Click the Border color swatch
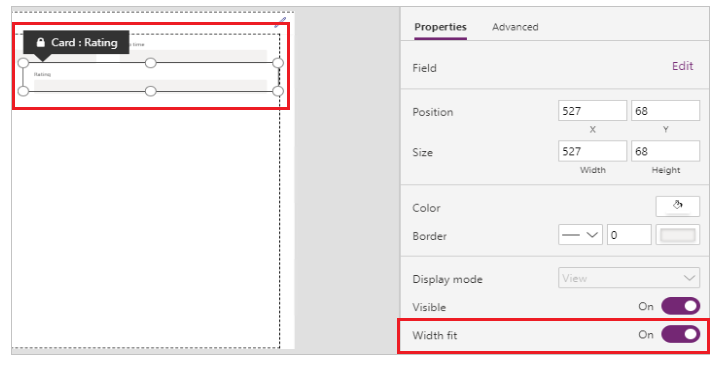This screenshot has height=367, width=721. [x=677, y=235]
